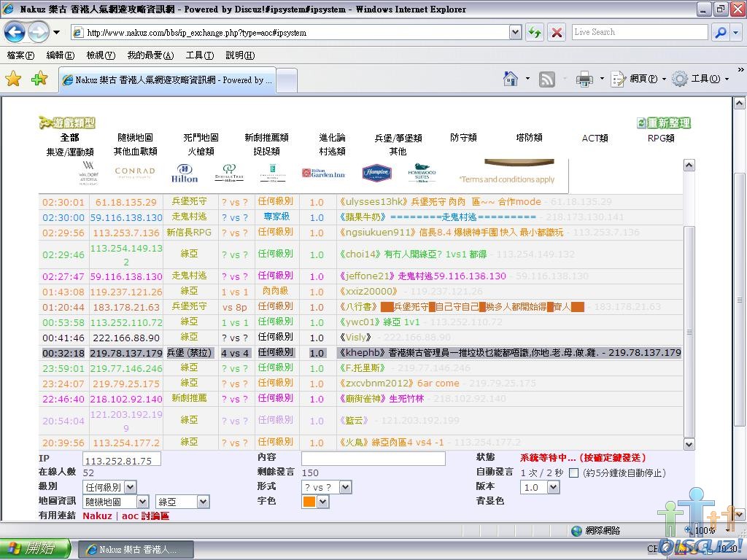Click the orange 字色 color swatch
Image resolution: width=747 pixels, height=560 pixels.
click(x=309, y=502)
